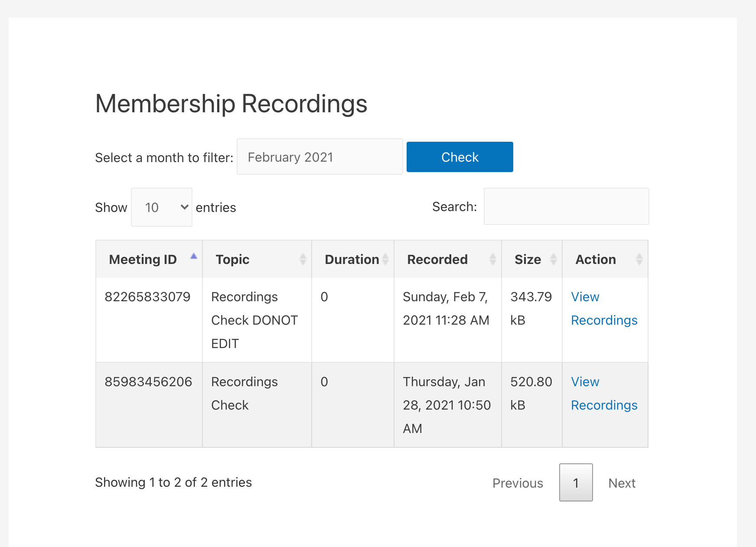Click recorded date 'Thursday, Jan 28, 2021 10:50 AM'
756x547 pixels.
[x=447, y=405]
